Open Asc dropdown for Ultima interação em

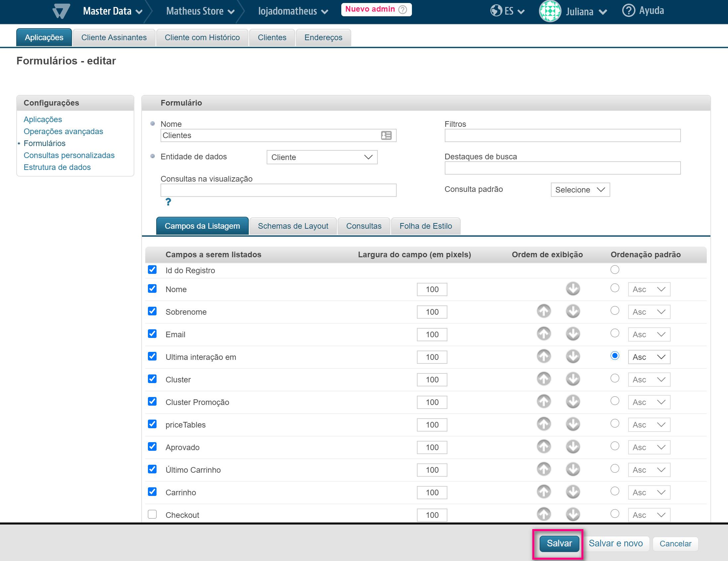coord(649,357)
